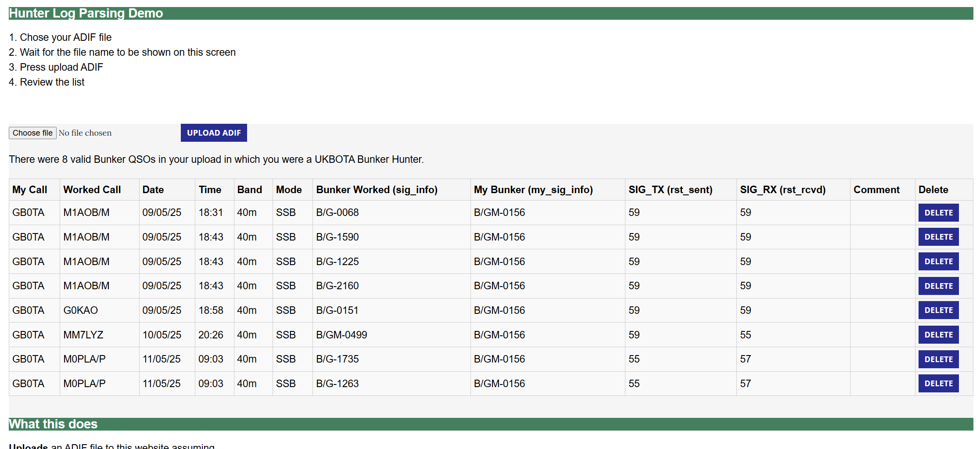Click the Comment cell for MM7LYZ row

click(882, 335)
